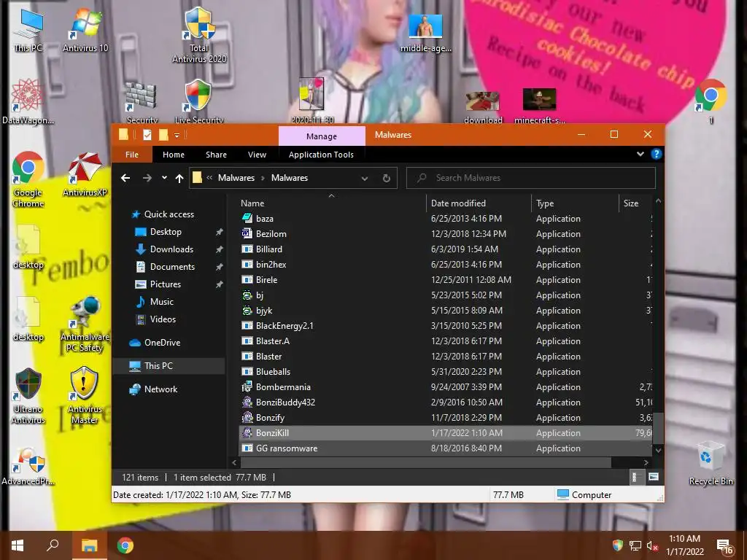Viewport: 747px width, 560px height.
Task: Launch Antivirus 10 desktop shortcut
Action: click(86, 31)
